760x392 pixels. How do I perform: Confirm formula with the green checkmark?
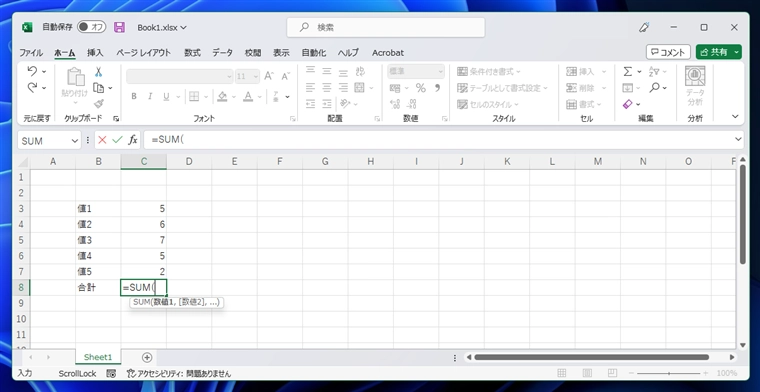(x=117, y=140)
